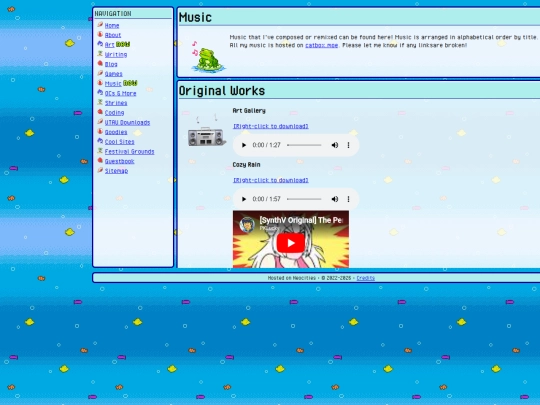Click Cozy Rain's right-click to download link
Image resolution: width=540 pixels, height=405 pixels.
(271, 180)
